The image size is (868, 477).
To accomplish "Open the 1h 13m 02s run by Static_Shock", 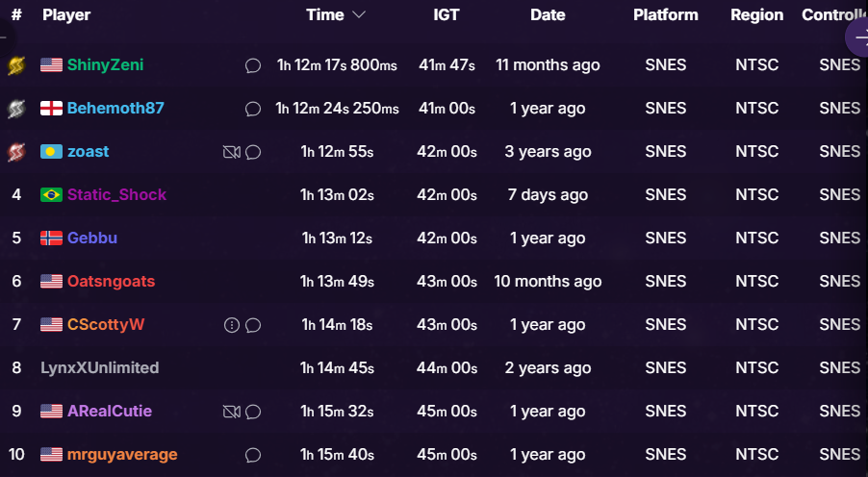I will (336, 195).
